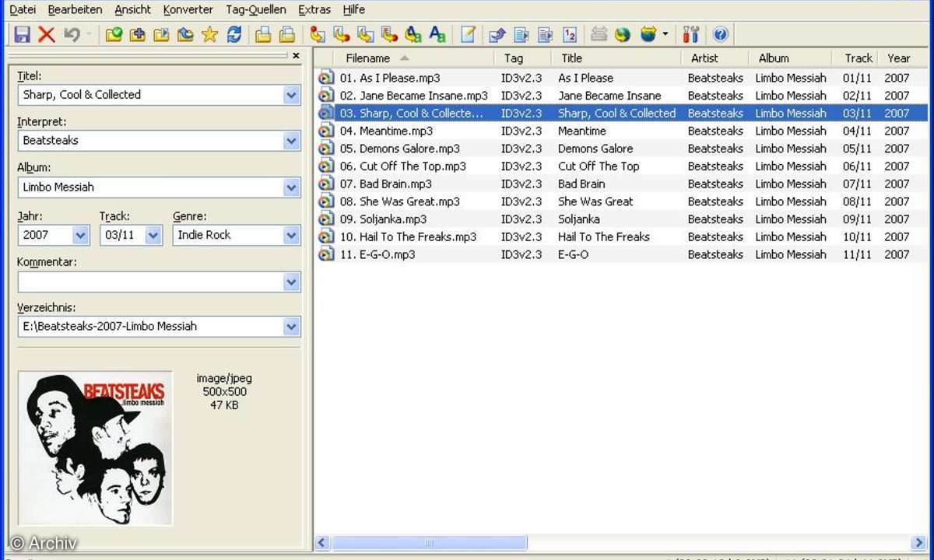934x560 pixels.
Task: Select file 09. Soljanka.mp3
Action: pyautogui.click(x=383, y=219)
